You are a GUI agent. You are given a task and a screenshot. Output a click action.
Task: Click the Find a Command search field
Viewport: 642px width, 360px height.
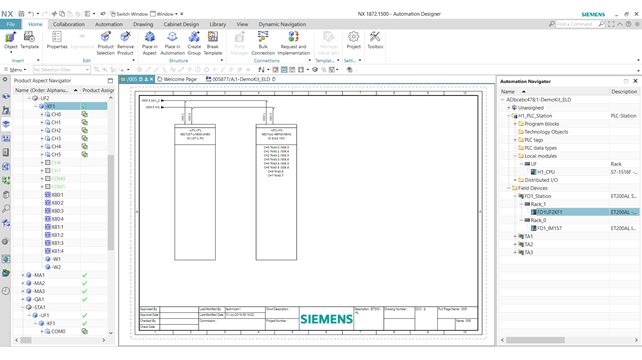click(x=577, y=24)
